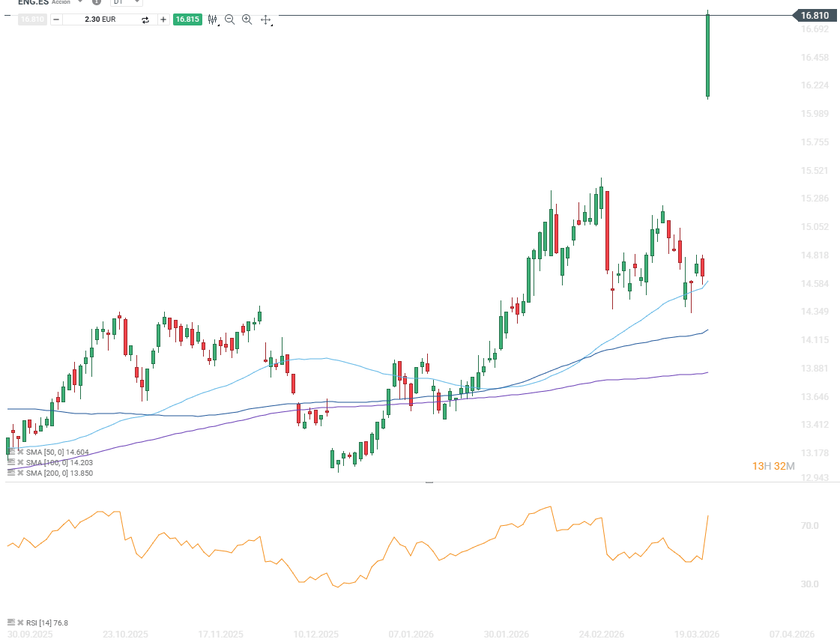Remove the SMA 100 indicator
This screenshot has height=642, width=840.
[x=20, y=463]
